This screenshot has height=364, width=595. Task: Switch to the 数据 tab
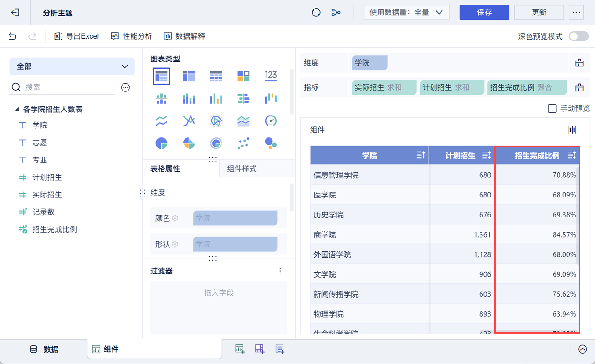44,349
